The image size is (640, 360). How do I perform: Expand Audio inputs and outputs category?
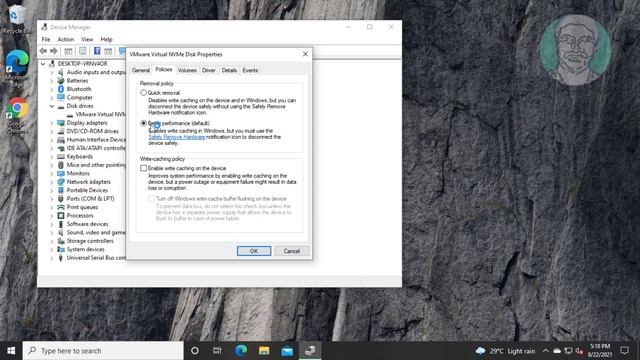[x=51, y=72]
